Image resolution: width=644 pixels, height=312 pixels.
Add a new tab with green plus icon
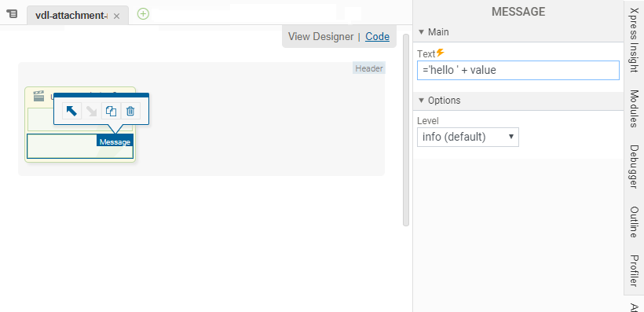click(x=143, y=14)
